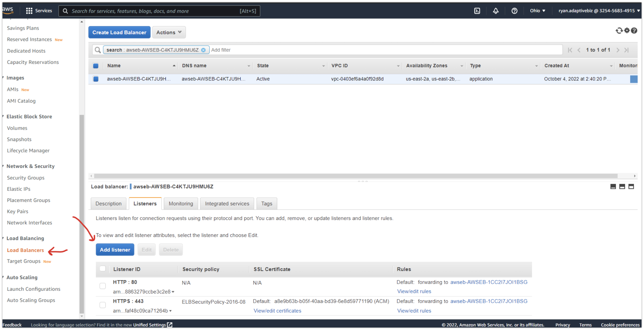This screenshot has width=644, height=330.
Task: Click Create Load Balancer button
Action: click(x=119, y=32)
